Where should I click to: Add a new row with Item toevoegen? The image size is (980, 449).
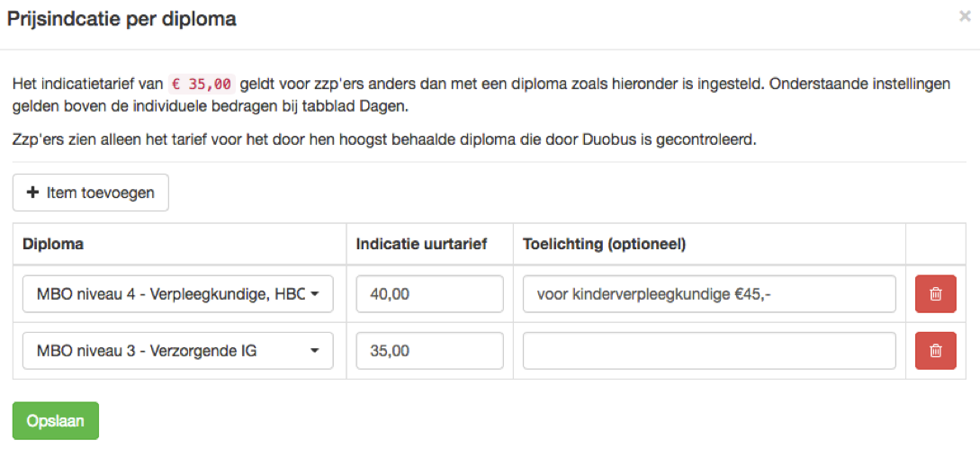[x=91, y=193]
